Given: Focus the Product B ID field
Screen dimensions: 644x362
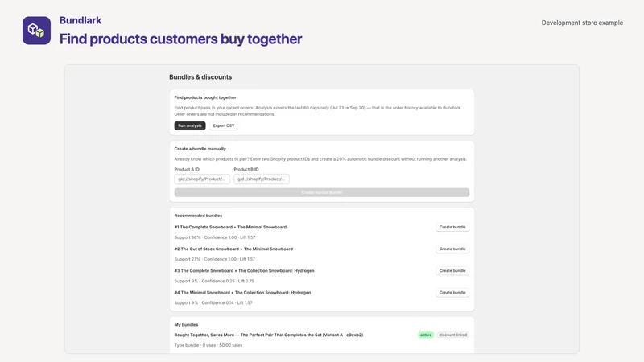Looking at the screenshot, I should (262, 179).
